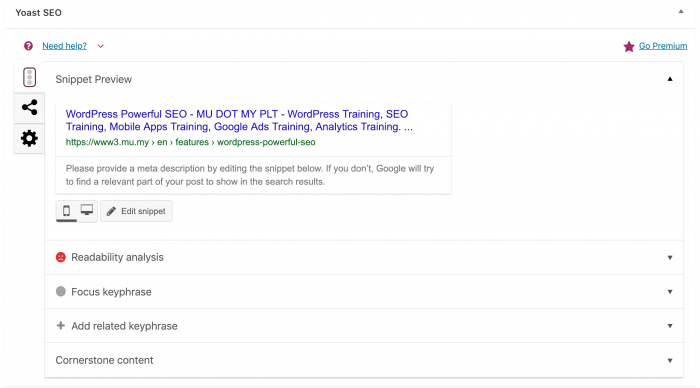Viewport: 700px width, 388px height.
Task: Expand the chevron next to Need help?
Action: point(100,46)
